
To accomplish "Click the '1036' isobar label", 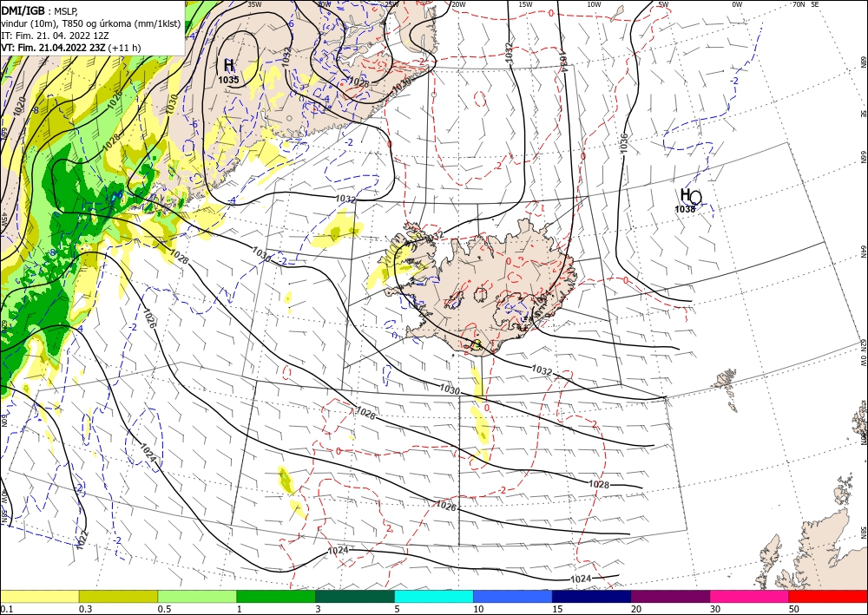I will coord(624,143).
